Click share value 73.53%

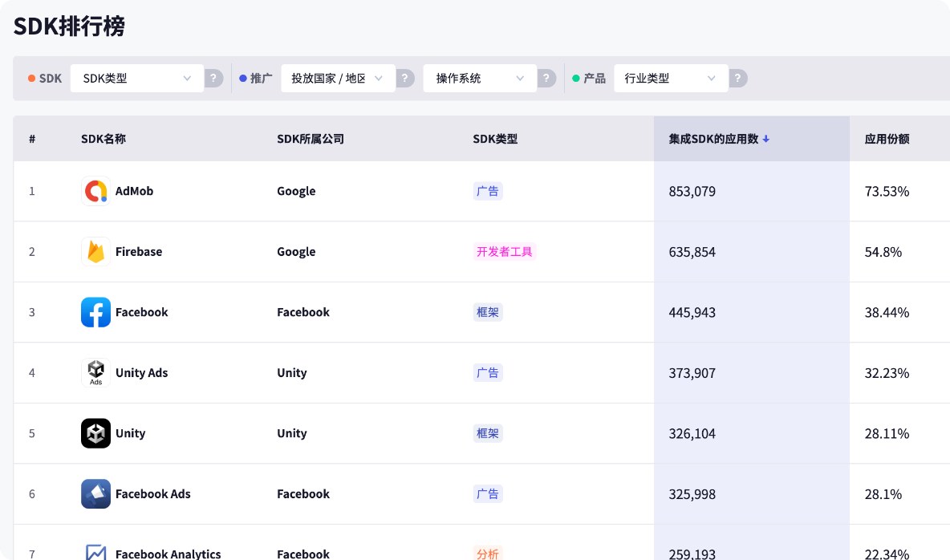coord(887,192)
